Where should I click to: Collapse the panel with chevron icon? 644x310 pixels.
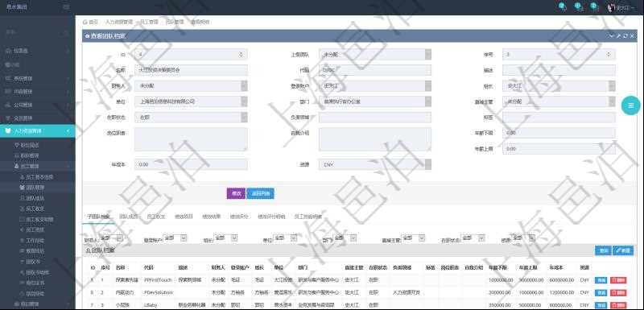pyautogui.click(x=612, y=36)
